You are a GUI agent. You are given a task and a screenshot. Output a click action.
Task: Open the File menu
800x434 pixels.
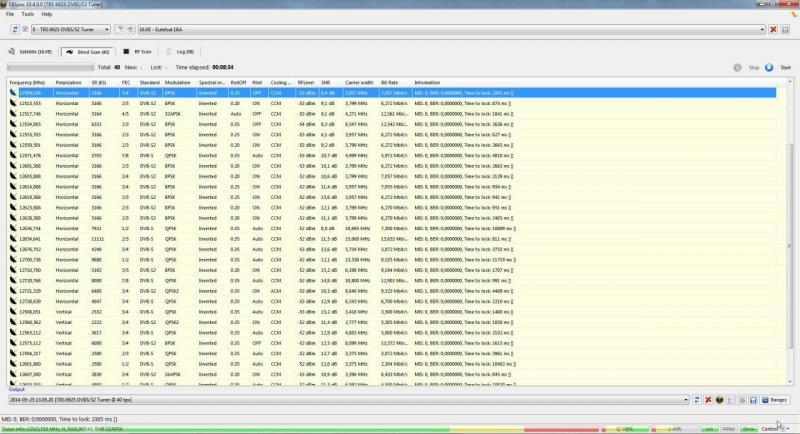(10, 14)
